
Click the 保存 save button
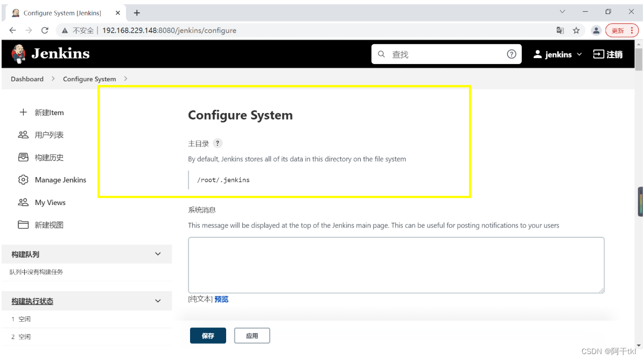click(208, 335)
